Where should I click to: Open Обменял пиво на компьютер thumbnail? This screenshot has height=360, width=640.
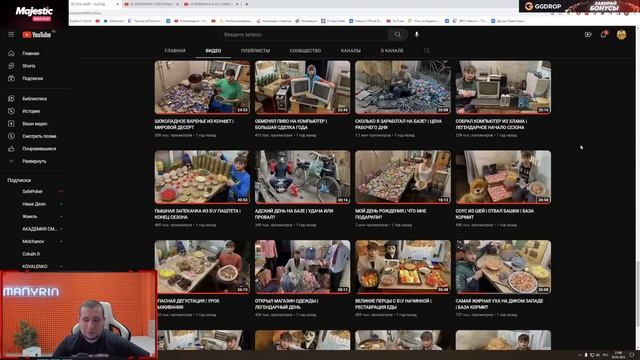tap(302, 87)
